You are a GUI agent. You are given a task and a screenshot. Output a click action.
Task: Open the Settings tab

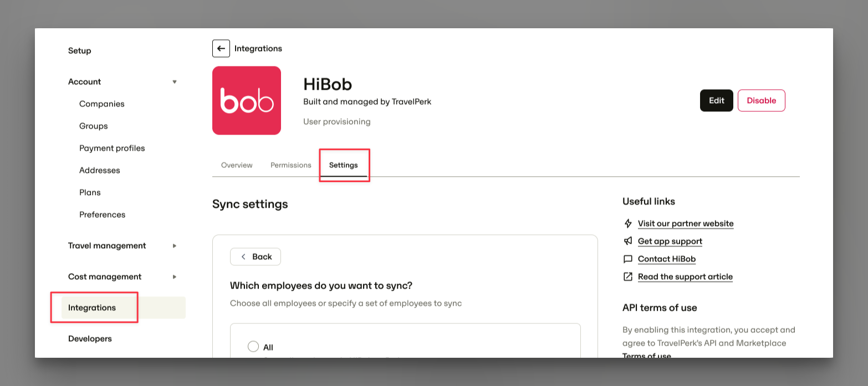click(344, 165)
